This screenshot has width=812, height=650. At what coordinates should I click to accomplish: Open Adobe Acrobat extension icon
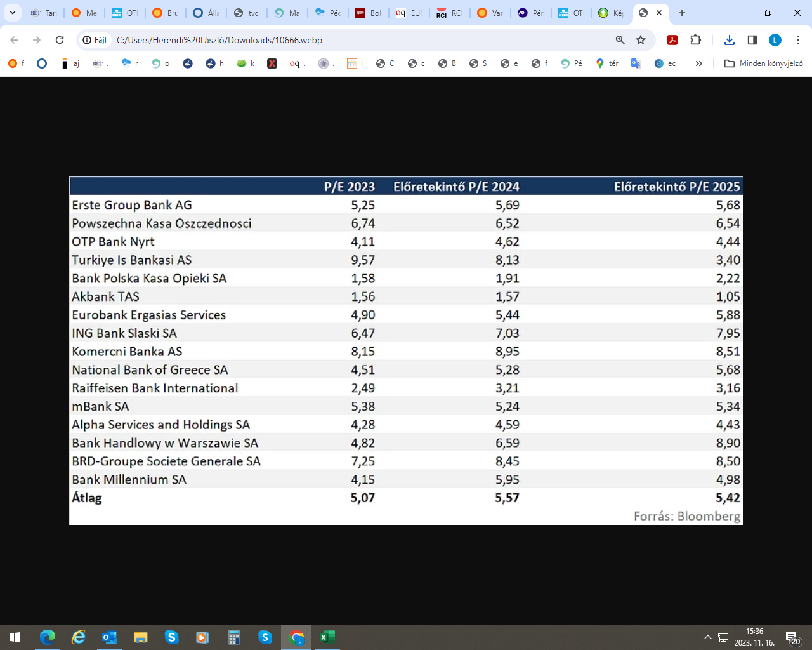tap(672, 40)
